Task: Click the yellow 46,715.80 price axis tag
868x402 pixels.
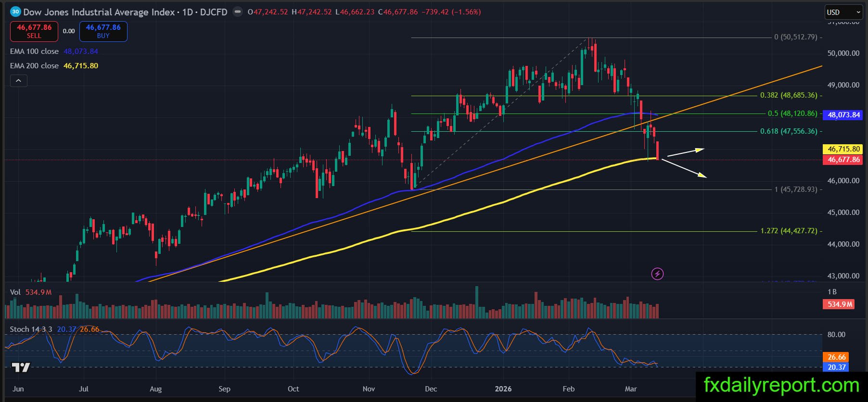Action: (843, 149)
